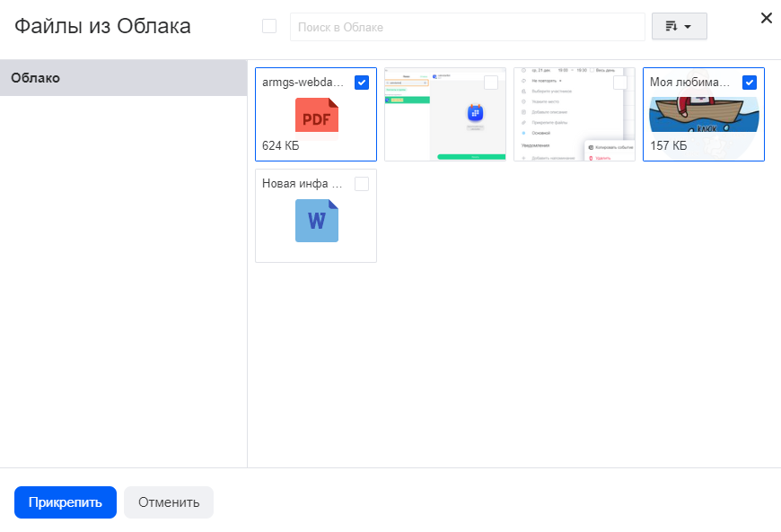Focus the Поиск в Облаке search field

pyautogui.click(x=467, y=27)
